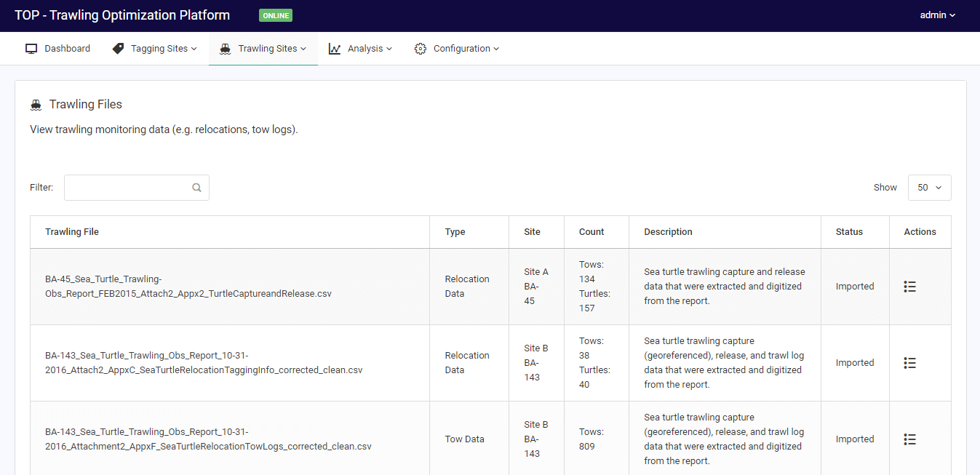Click the ONLINE status badge

pyautogui.click(x=276, y=15)
